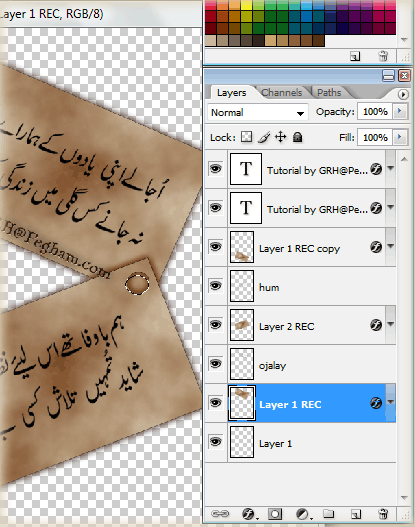Create new fill or adjustment layer
415x527 pixels.
[303, 514]
